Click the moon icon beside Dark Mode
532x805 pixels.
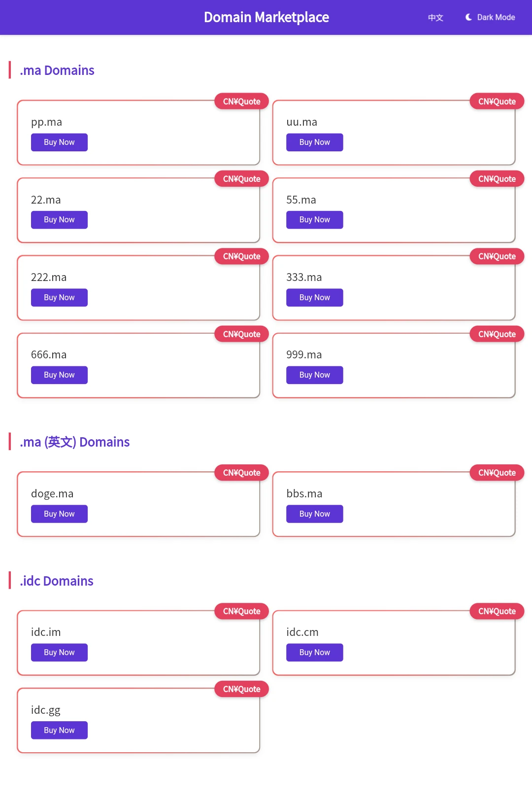pos(468,17)
